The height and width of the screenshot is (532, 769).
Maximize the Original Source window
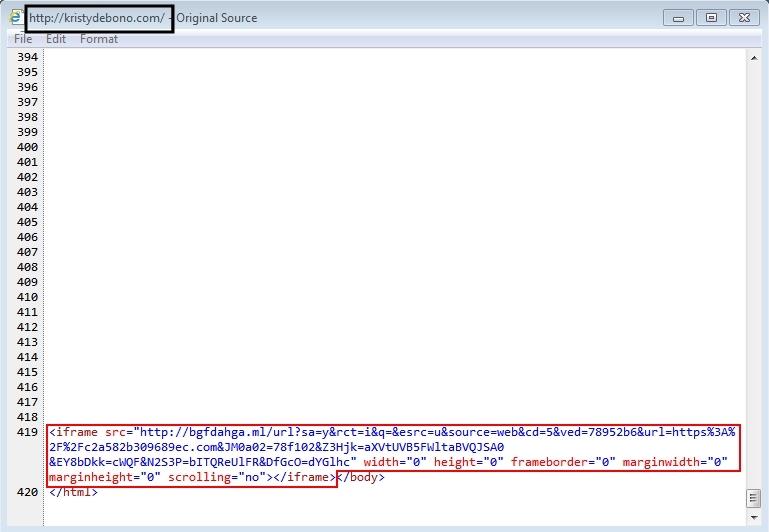(x=712, y=18)
